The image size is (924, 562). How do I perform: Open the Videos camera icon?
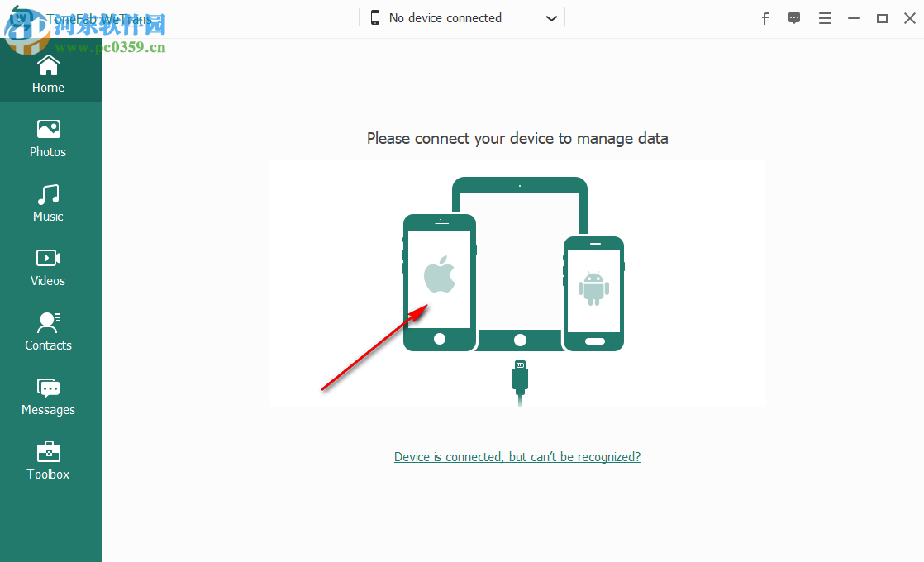tap(48, 258)
